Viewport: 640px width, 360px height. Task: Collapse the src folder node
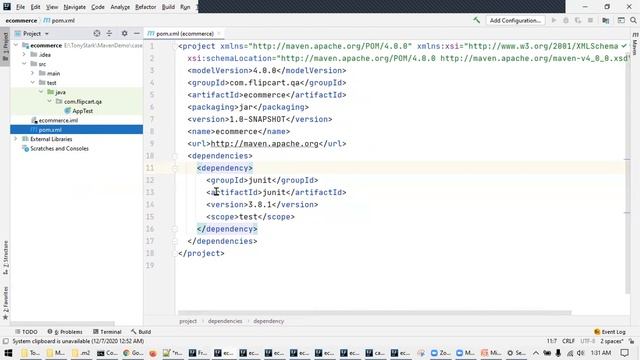coord(24,64)
